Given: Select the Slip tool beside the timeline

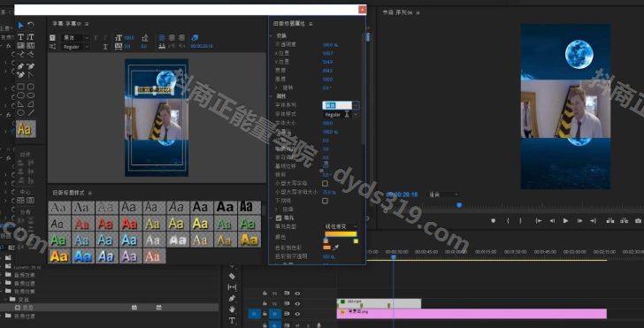Looking at the screenshot, I should click(x=232, y=287).
